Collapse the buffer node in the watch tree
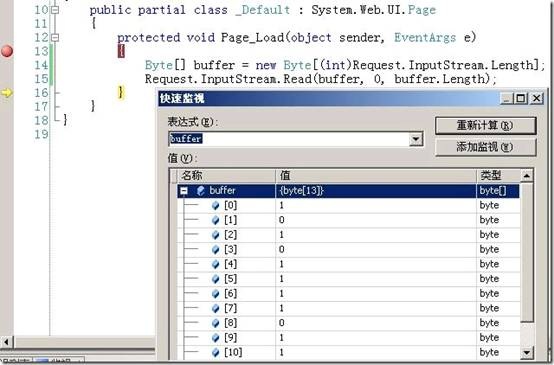Screen dimensions: 554x365 184,191
